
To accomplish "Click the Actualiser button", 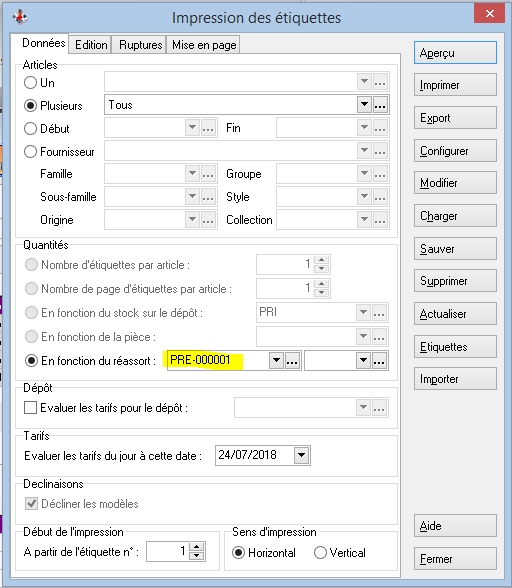I will (x=455, y=314).
